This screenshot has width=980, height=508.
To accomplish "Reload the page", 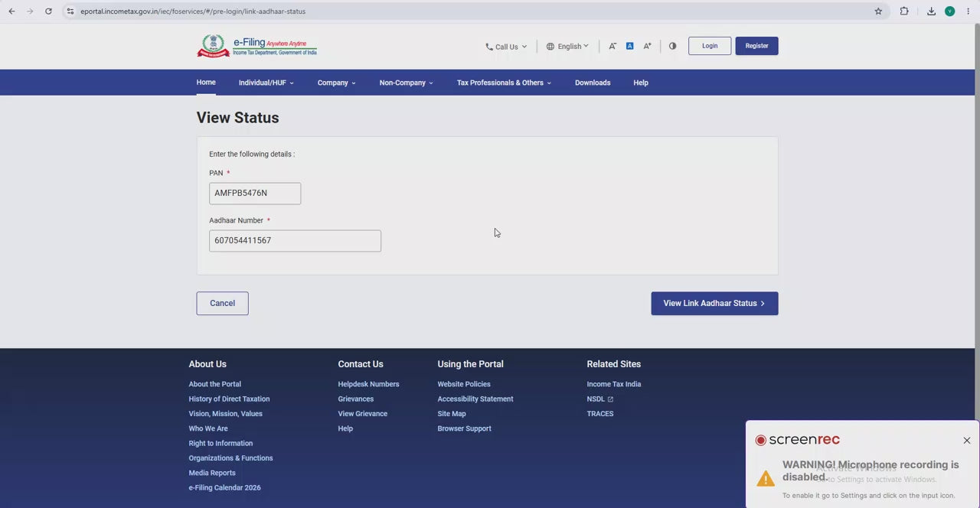I will pyautogui.click(x=48, y=11).
